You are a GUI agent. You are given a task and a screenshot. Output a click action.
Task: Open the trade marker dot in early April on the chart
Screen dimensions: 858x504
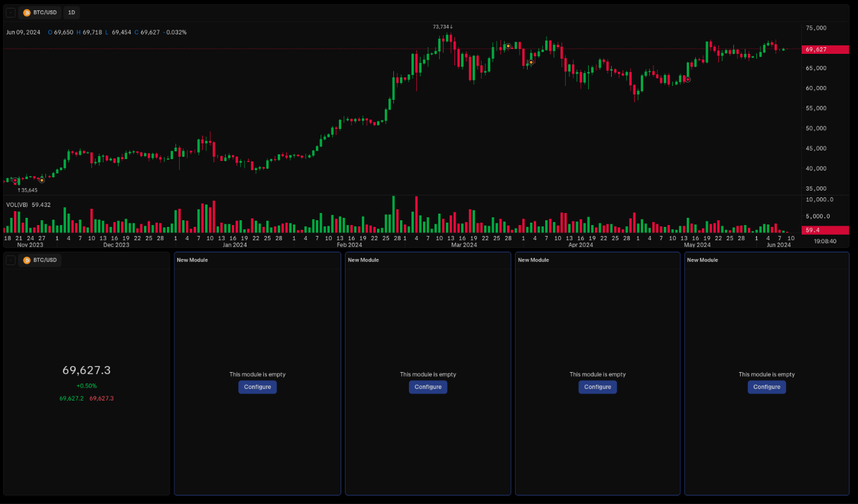529,62
